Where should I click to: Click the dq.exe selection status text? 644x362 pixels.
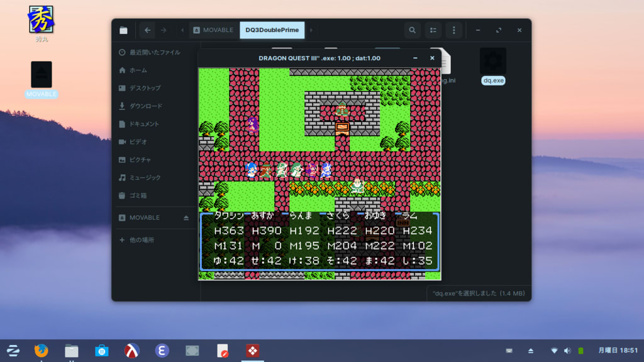click(x=479, y=293)
